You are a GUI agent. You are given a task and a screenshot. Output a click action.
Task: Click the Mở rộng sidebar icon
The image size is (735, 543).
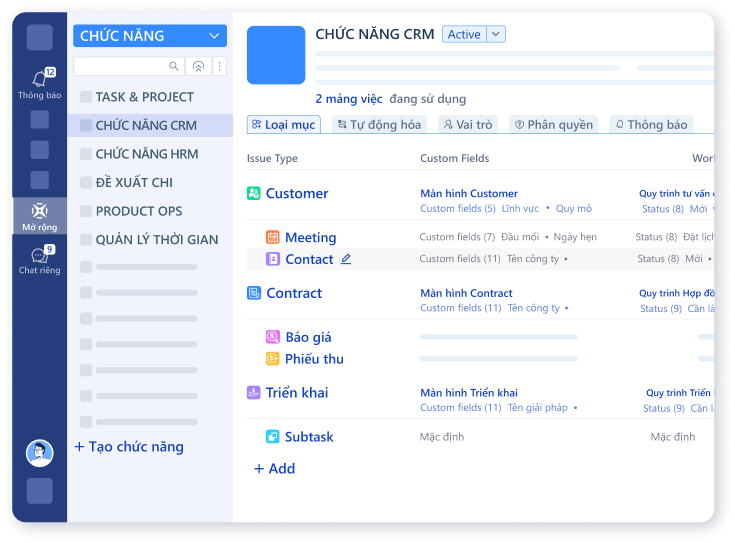(39, 211)
